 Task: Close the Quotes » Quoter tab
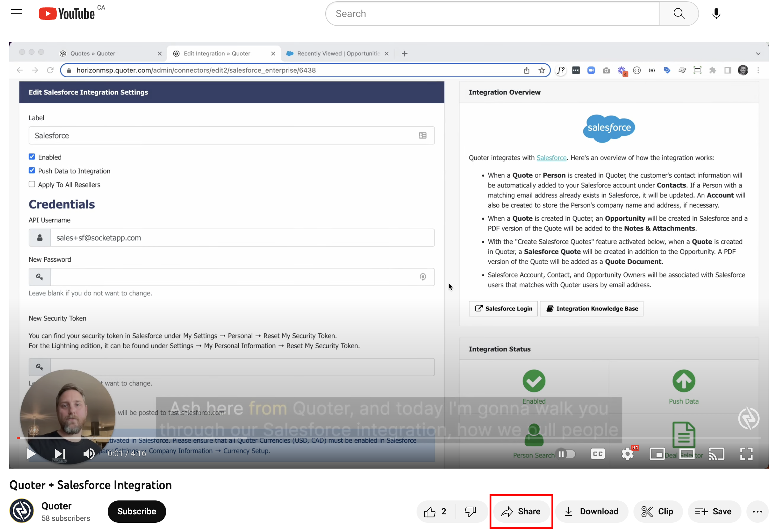pos(159,54)
